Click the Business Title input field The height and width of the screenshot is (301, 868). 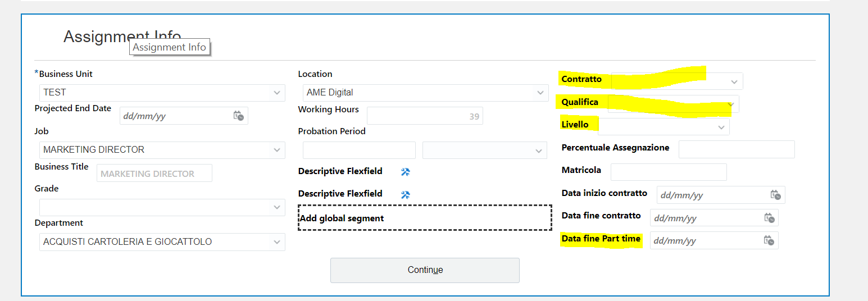[154, 174]
